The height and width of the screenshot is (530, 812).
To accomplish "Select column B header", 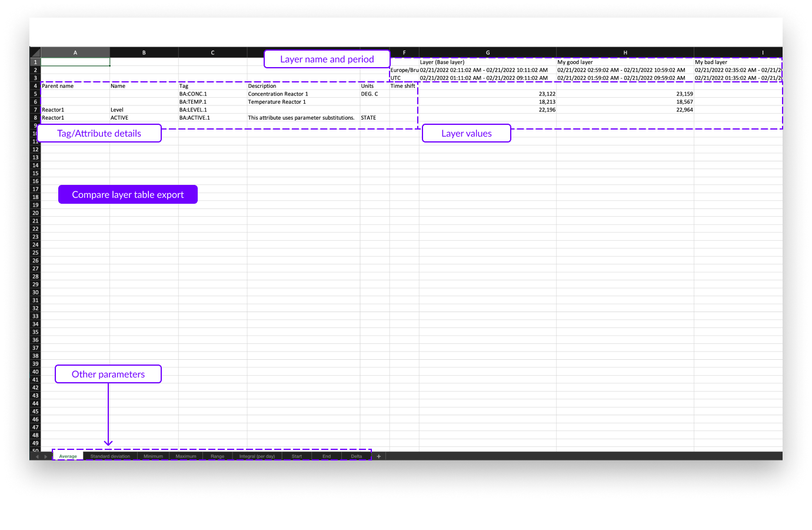I will (x=144, y=53).
